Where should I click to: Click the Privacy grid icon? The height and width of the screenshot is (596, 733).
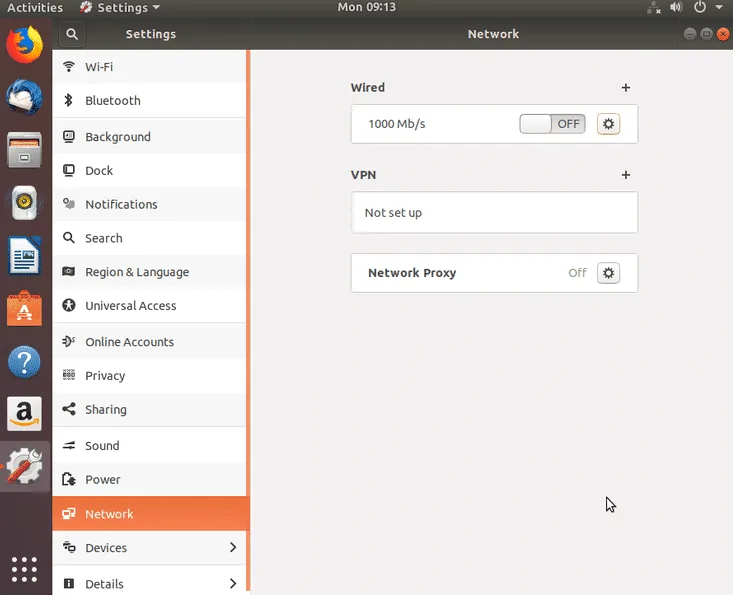click(69, 375)
